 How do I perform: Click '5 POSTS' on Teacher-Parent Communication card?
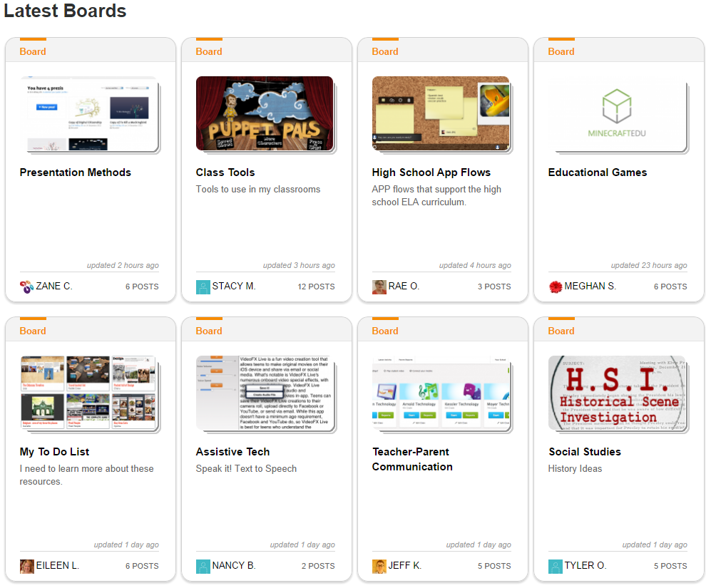pos(494,566)
